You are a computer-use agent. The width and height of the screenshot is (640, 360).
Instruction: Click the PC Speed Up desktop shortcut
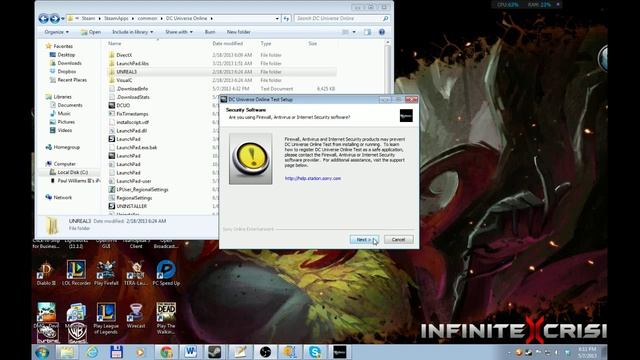(x=166, y=273)
